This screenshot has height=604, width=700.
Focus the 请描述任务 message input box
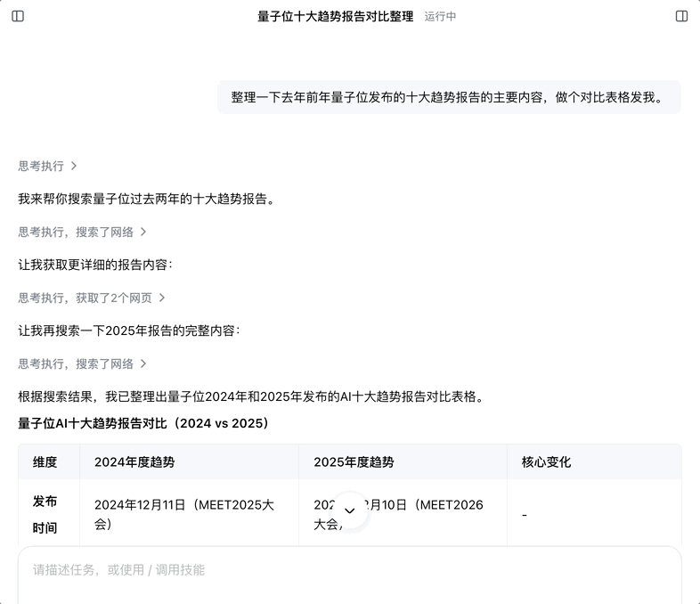pyautogui.click(x=349, y=570)
